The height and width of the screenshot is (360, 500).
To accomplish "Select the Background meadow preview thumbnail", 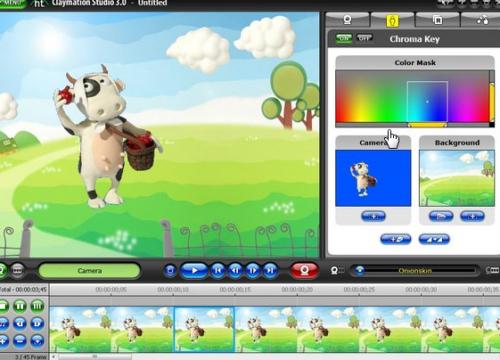I will [457, 178].
